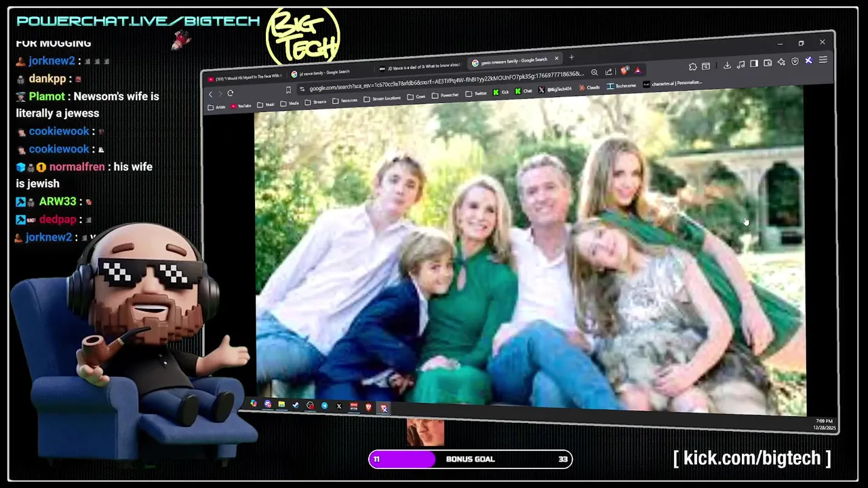
Task: Open the Music bookmarks folder
Action: pos(266,104)
